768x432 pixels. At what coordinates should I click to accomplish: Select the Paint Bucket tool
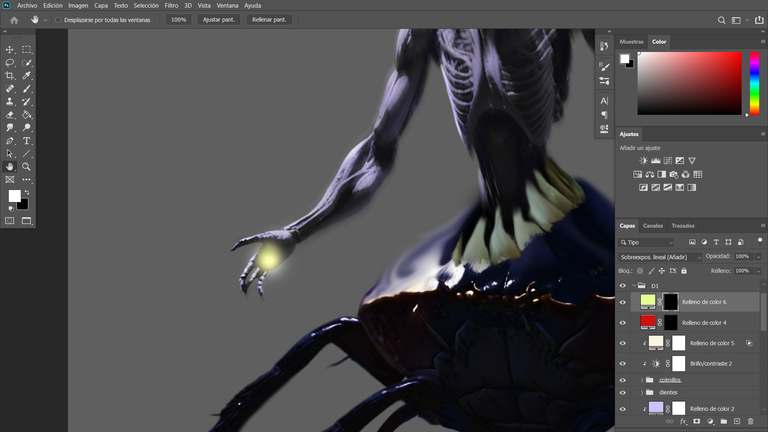pos(26,115)
